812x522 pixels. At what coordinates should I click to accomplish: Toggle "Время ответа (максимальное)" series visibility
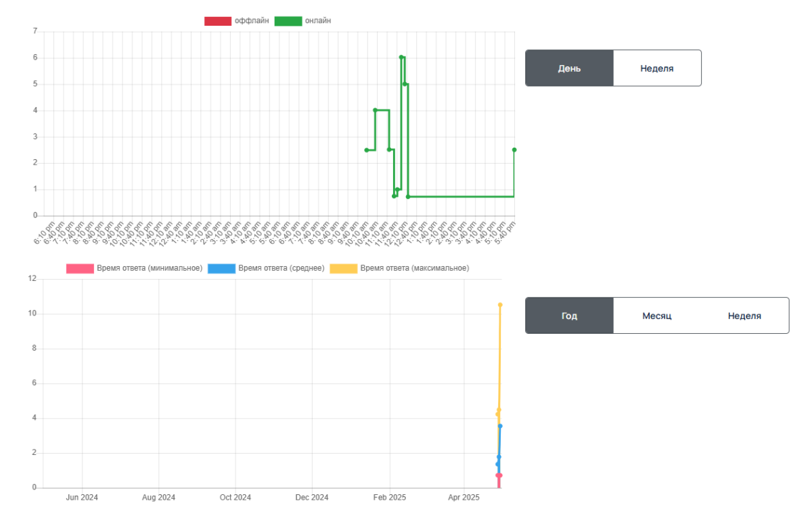coord(416,267)
